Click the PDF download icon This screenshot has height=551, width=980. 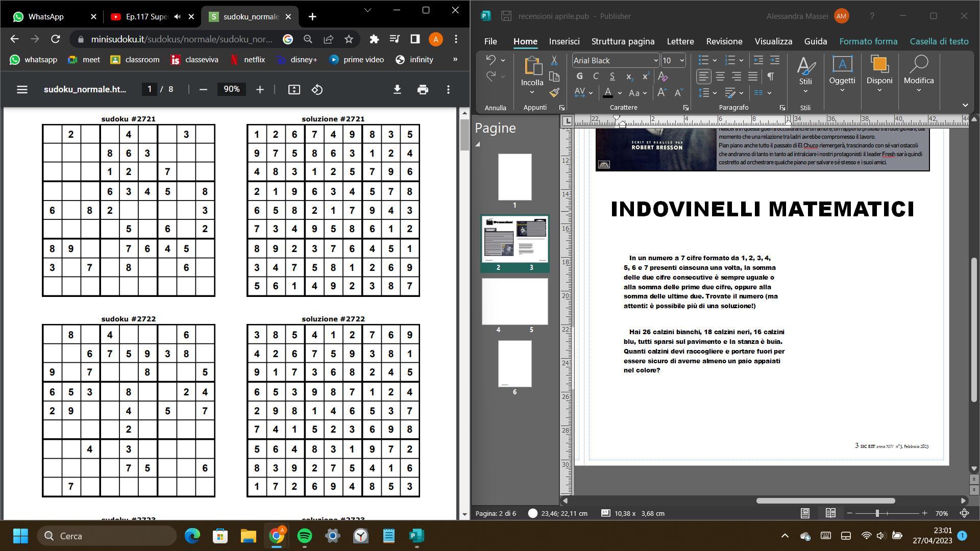click(x=397, y=90)
